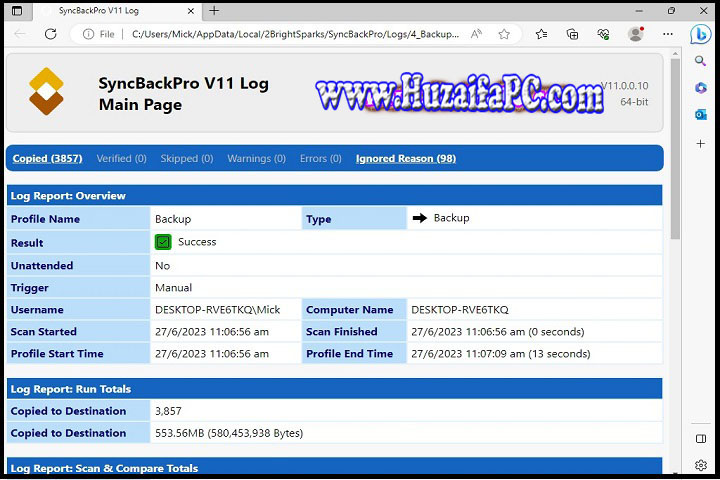Open Browser essentials heart icon
The height and width of the screenshot is (480, 720).
click(x=603, y=34)
